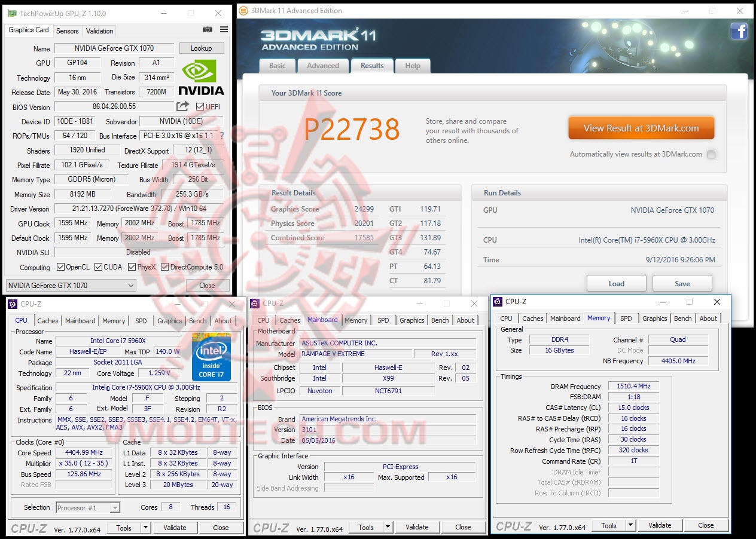The image size is (756, 539).
Task: Click Validate in CPU-Z CPU window
Action: (x=175, y=528)
